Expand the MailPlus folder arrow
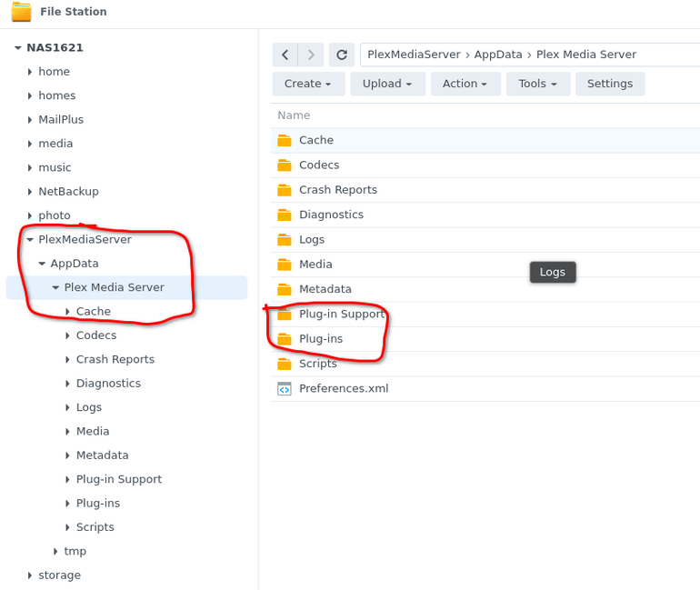The height and width of the screenshot is (590, 700). coord(30,120)
